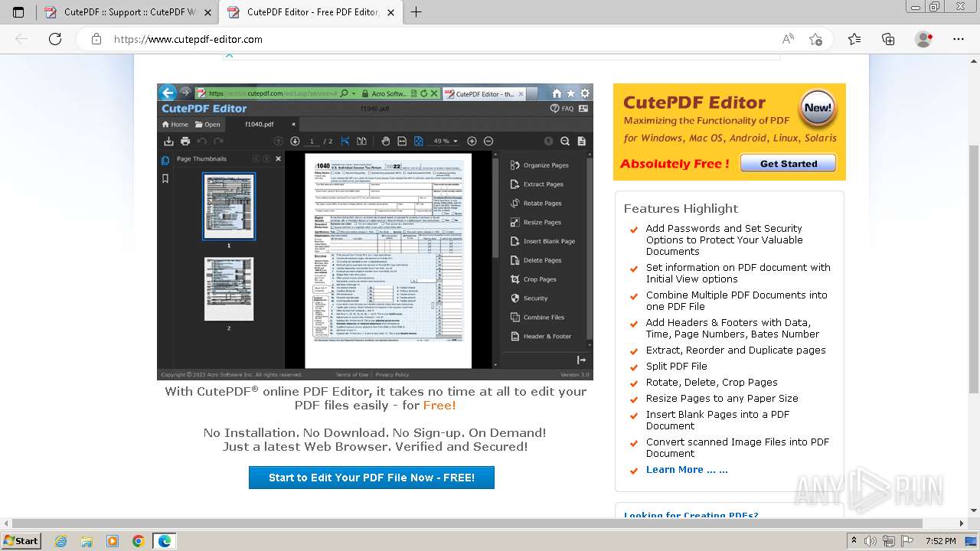Open a new browser tab
The height and width of the screenshot is (551, 980).
tap(416, 12)
